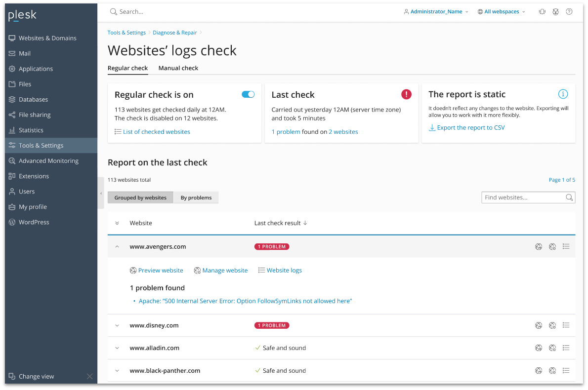The height and width of the screenshot is (390, 588).
Task: Click the Find websites input field
Action: coord(524,197)
